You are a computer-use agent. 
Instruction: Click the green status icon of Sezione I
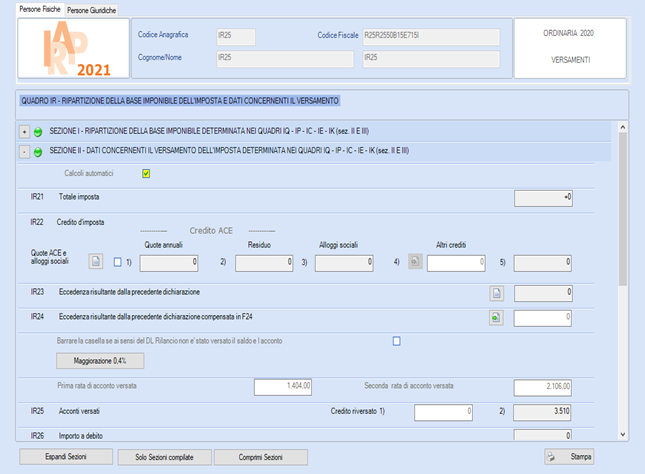coord(38,132)
